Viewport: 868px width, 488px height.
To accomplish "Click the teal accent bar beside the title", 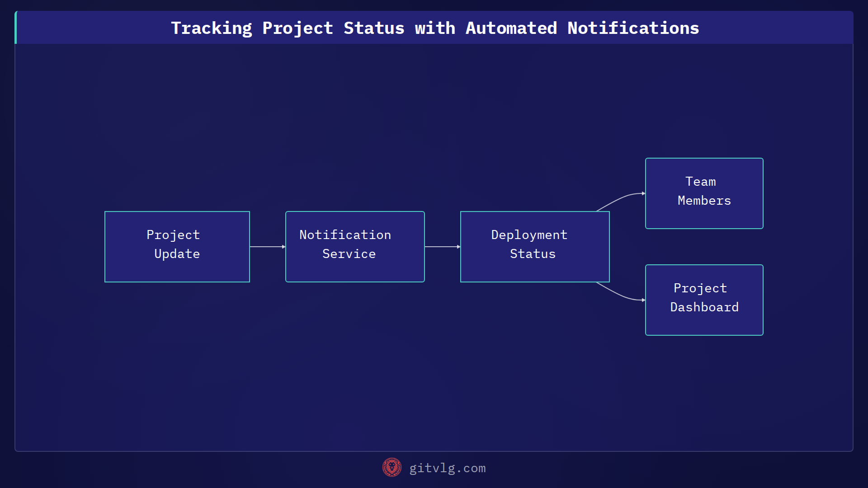I will tap(15, 27).
